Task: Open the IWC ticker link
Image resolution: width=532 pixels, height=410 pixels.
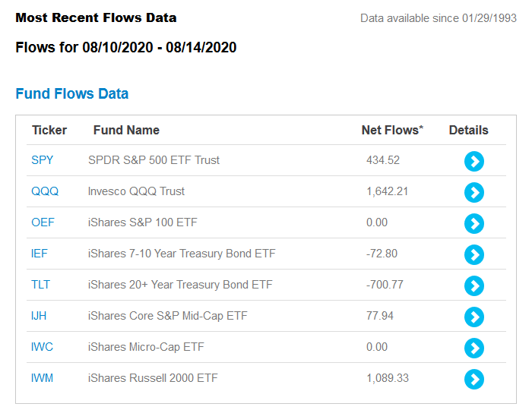Action: 42,347
